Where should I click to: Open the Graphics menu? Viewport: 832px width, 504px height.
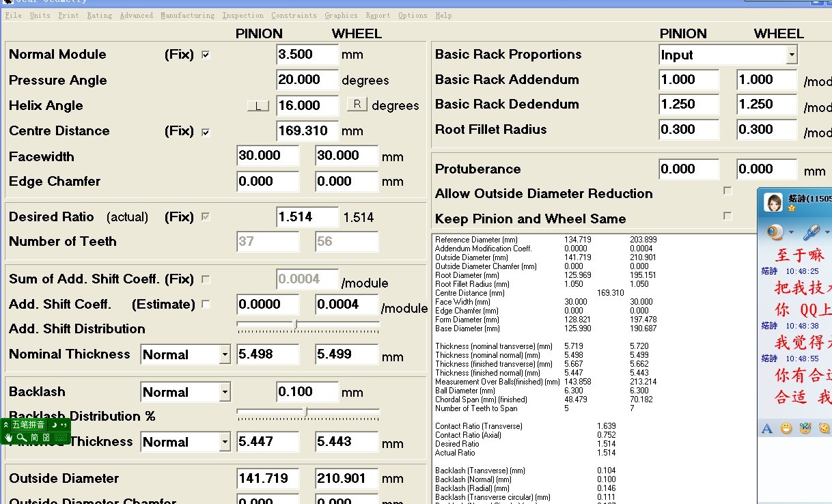click(x=342, y=15)
